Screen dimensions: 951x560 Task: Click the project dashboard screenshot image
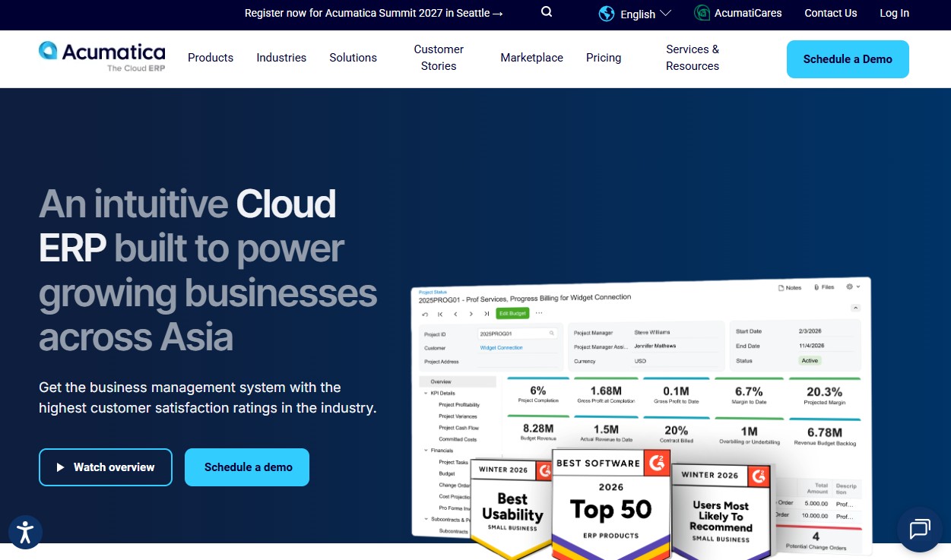[x=641, y=416]
